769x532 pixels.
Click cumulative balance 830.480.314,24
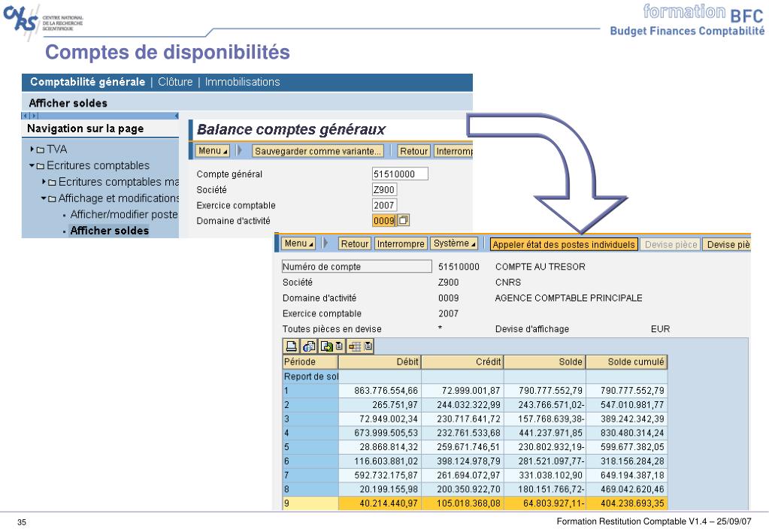click(x=632, y=434)
